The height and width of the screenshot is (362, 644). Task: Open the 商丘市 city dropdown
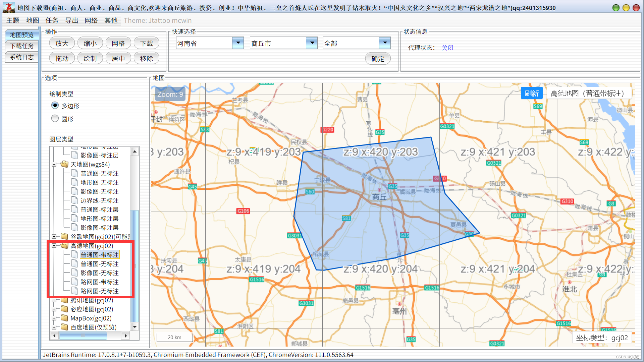[x=312, y=43]
